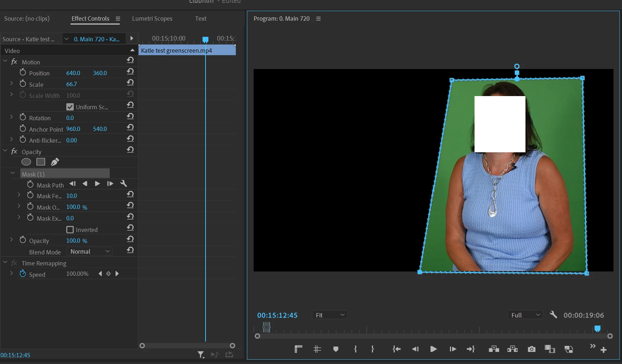Screen dimensions: 622x364
Task: Collapse the Motion effect group
Action: 5,61
